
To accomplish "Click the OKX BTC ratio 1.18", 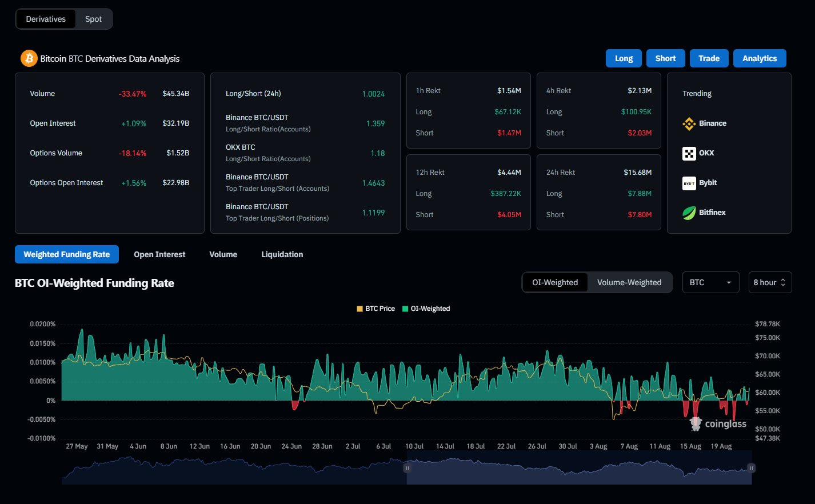I will point(378,153).
